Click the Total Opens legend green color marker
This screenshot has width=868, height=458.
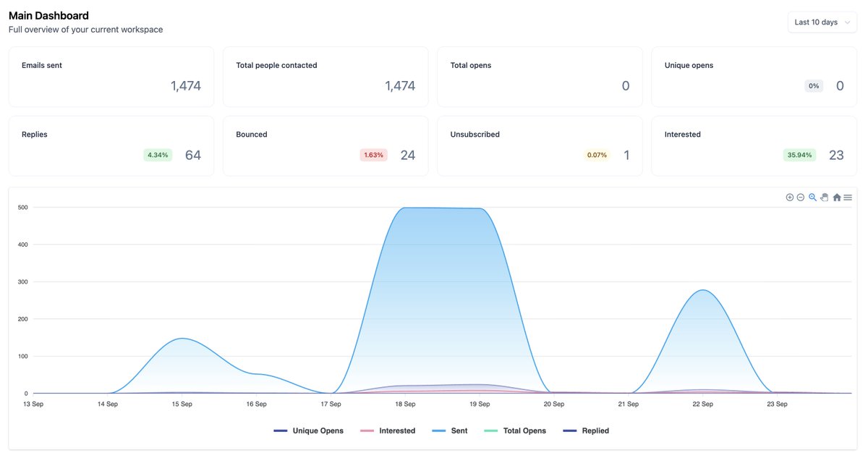point(491,431)
